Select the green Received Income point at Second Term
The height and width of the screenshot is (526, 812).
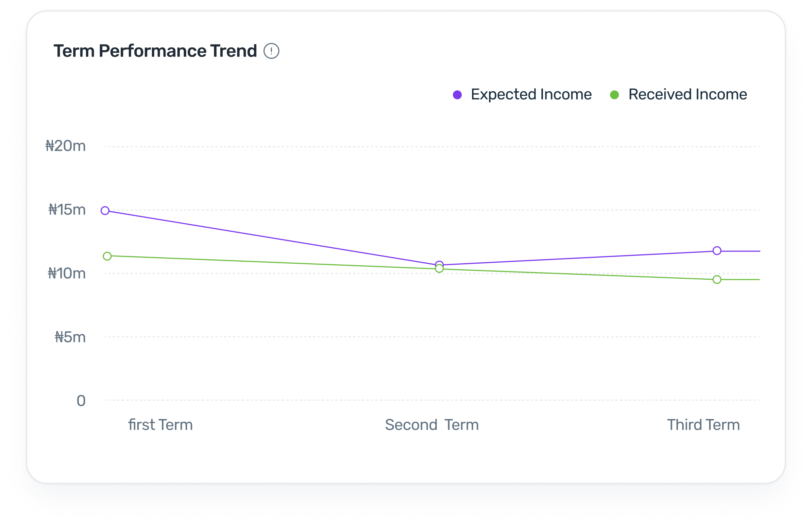[439, 269]
